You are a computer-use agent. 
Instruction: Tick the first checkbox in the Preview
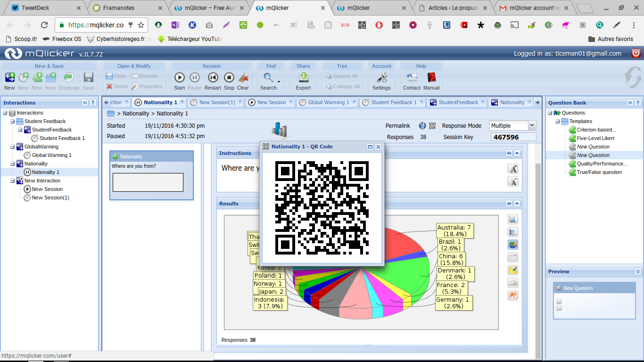click(x=559, y=302)
